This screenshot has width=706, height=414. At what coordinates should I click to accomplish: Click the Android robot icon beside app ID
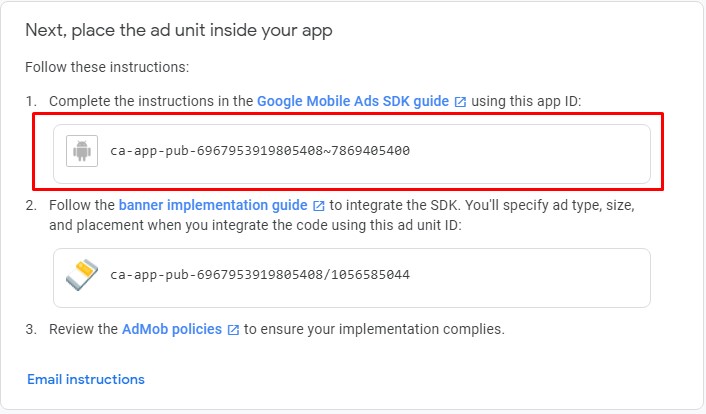point(82,151)
